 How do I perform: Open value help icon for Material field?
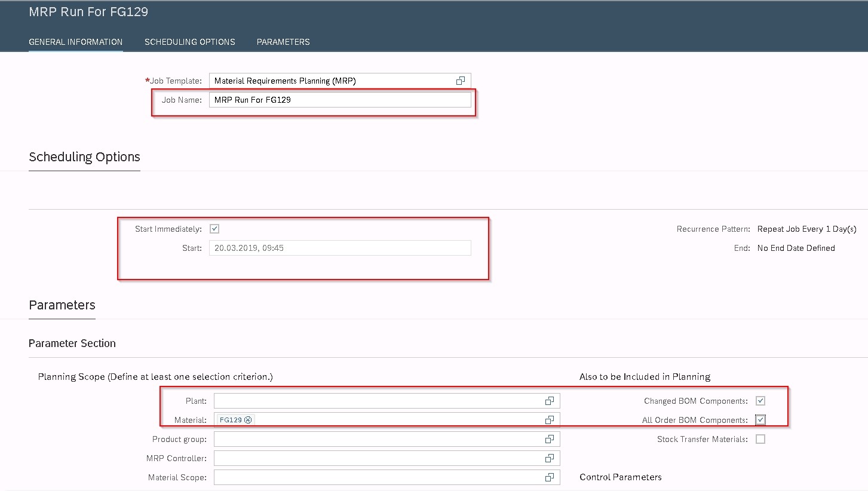point(550,420)
